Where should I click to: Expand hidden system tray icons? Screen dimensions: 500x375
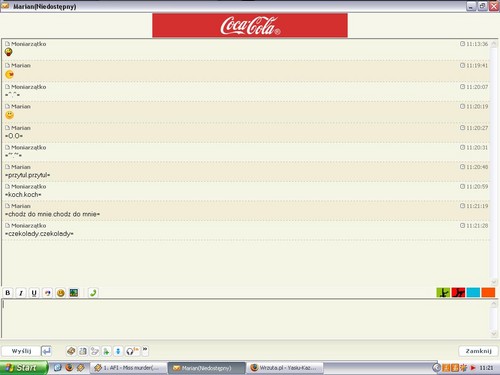pyautogui.click(x=436, y=368)
